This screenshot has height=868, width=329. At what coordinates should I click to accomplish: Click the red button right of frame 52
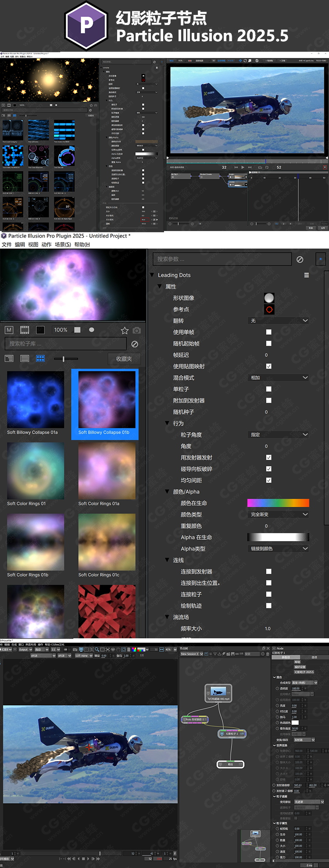click(x=325, y=167)
